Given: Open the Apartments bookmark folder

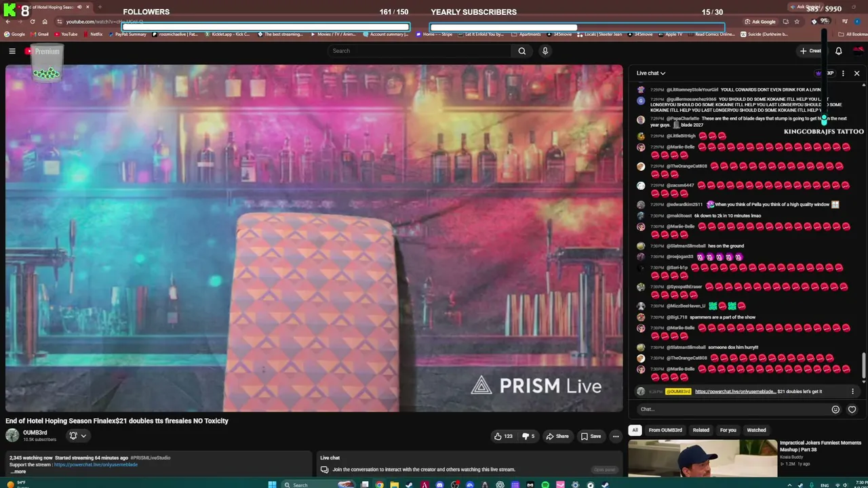Looking at the screenshot, I should [526, 34].
